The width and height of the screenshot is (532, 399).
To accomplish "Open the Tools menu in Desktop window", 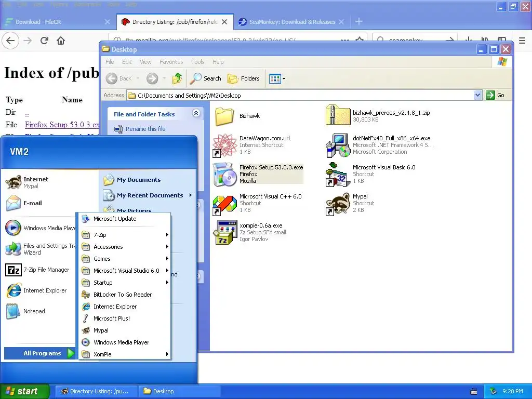I will click(198, 62).
